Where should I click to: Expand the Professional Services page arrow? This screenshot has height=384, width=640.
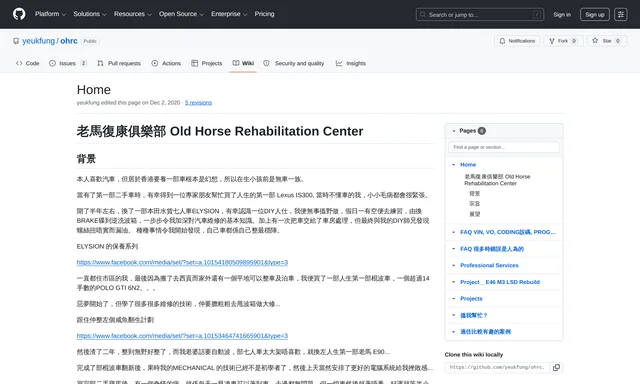(453, 266)
